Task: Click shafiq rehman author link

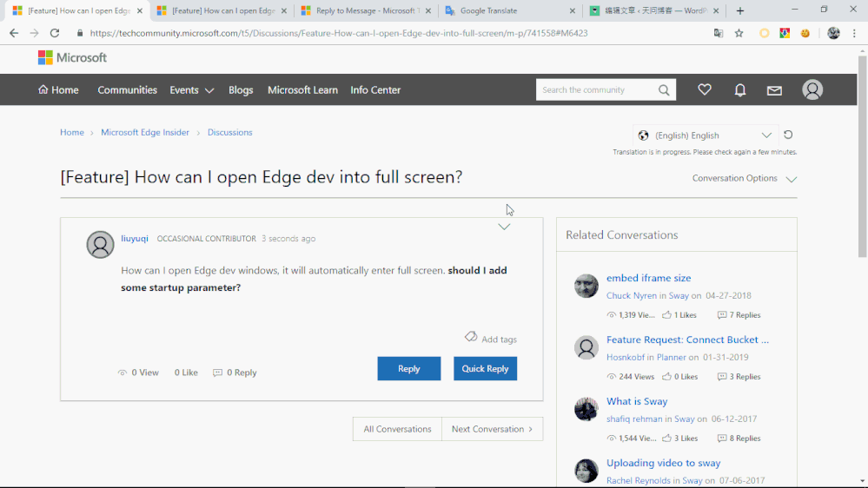Action: pyautogui.click(x=633, y=419)
